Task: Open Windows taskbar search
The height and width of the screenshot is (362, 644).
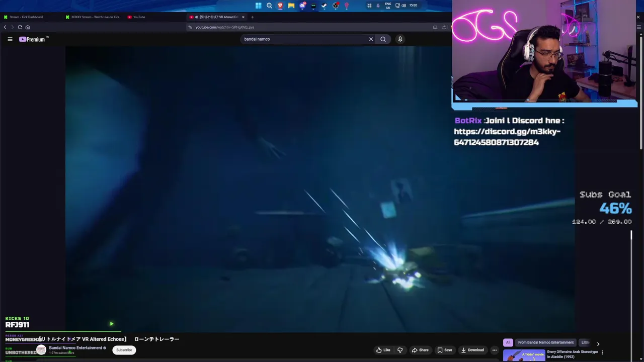Action: coord(269,6)
